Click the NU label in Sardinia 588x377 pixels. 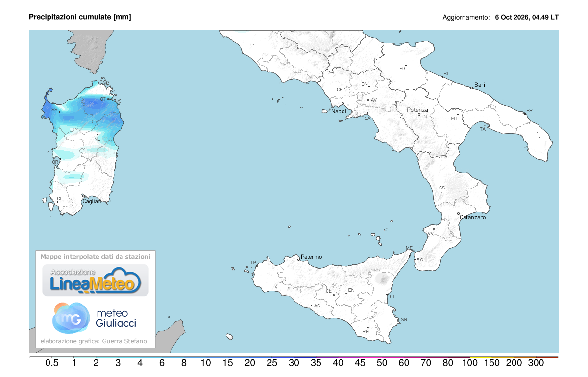(x=98, y=139)
